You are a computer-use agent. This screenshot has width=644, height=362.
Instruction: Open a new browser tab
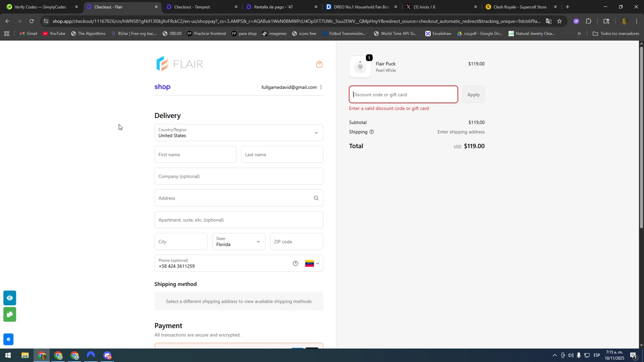click(568, 7)
